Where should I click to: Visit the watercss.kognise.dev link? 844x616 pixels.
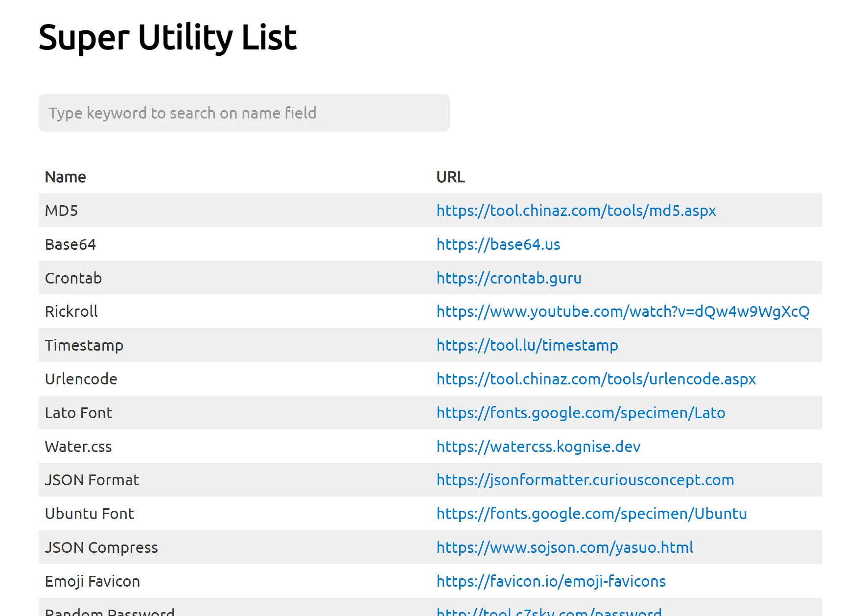click(x=539, y=447)
